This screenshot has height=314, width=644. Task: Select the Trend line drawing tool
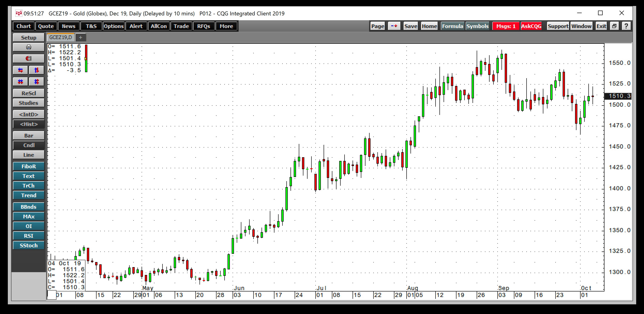tap(28, 195)
